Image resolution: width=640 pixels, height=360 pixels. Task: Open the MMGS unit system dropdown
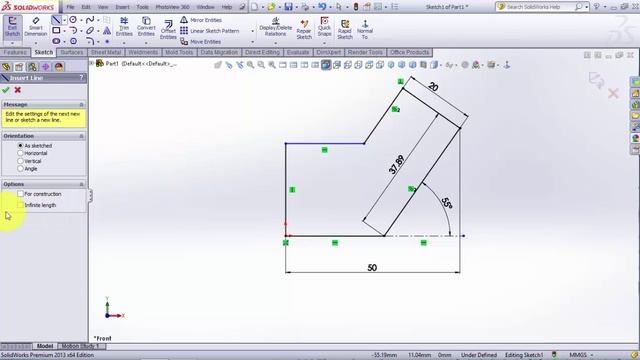592,355
